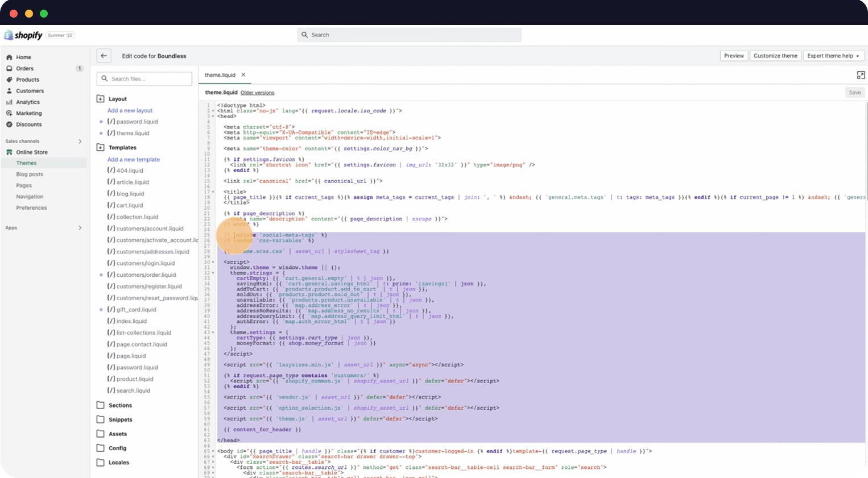Close the theme.liquid tab
The height and width of the screenshot is (478, 868).
[243, 74]
